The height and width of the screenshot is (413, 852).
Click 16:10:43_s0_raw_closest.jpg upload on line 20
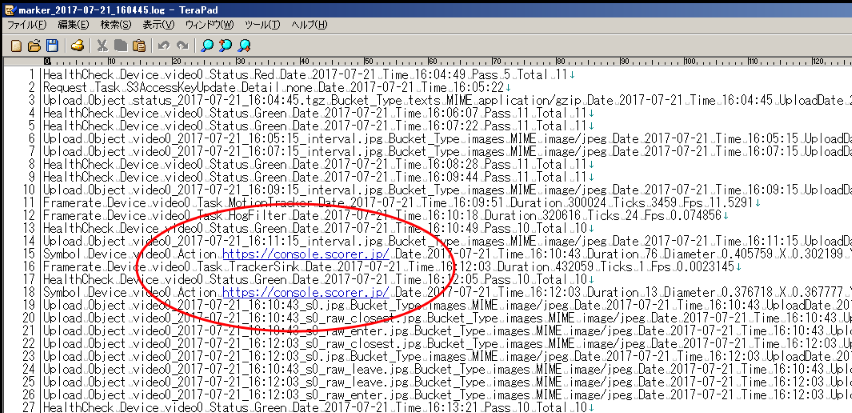point(447,318)
